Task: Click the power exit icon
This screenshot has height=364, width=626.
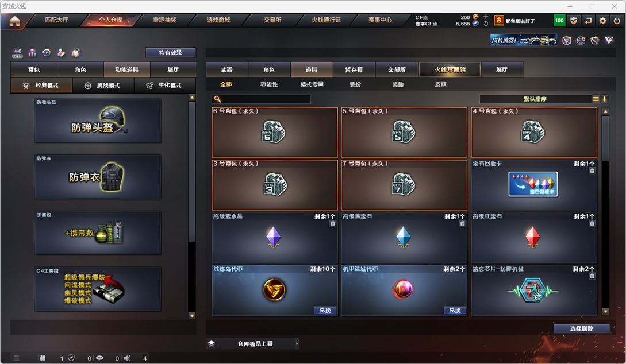Action: point(617,20)
